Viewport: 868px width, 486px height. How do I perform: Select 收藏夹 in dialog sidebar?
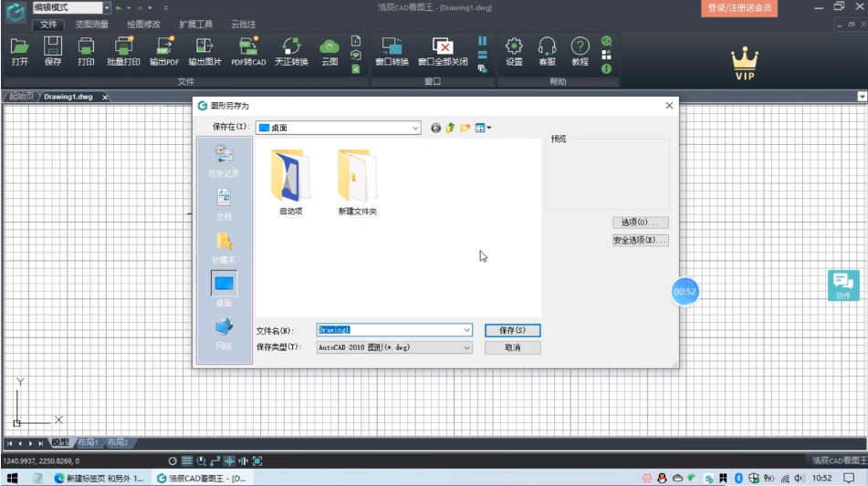(x=224, y=247)
